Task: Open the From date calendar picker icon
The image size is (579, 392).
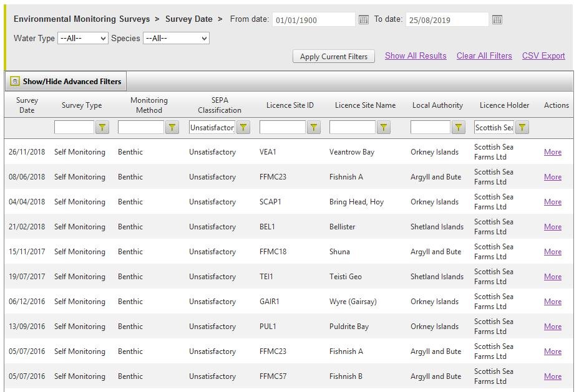Action: point(364,20)
